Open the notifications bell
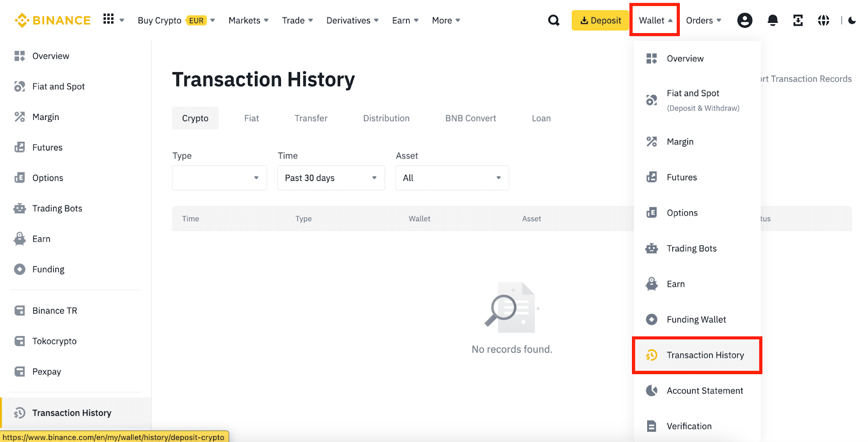Screen dimensions: 868x442 click(773, 21)
